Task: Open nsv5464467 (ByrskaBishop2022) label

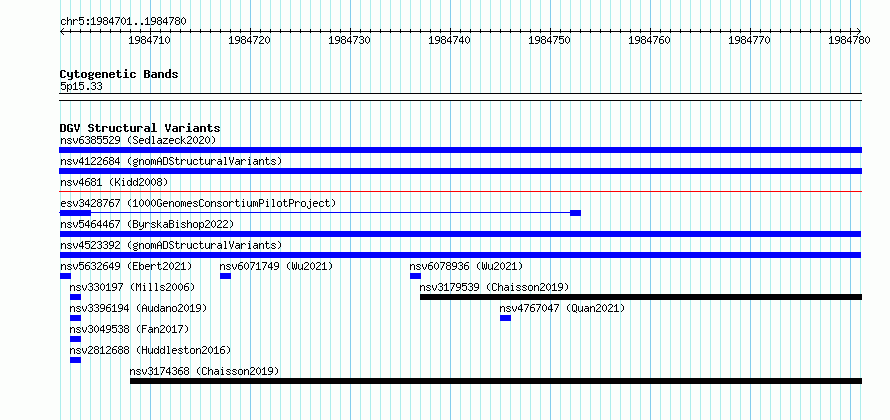Action: pos(147,224)
